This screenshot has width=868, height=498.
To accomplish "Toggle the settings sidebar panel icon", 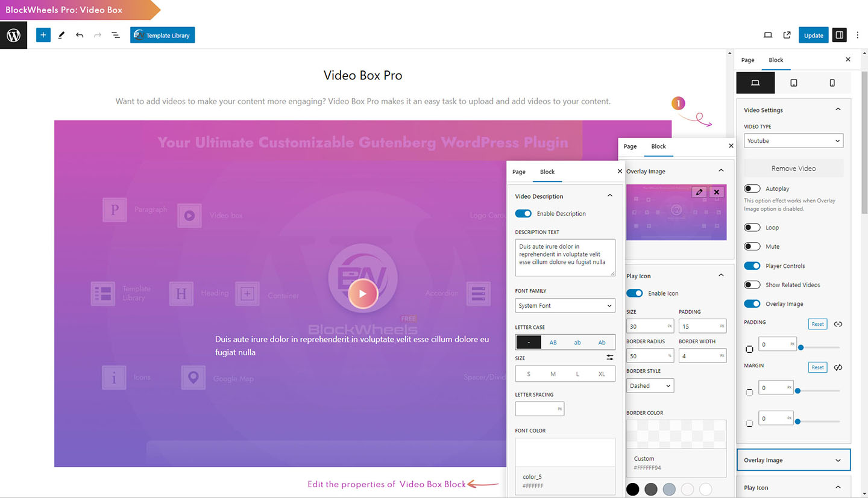I will 838,36.
